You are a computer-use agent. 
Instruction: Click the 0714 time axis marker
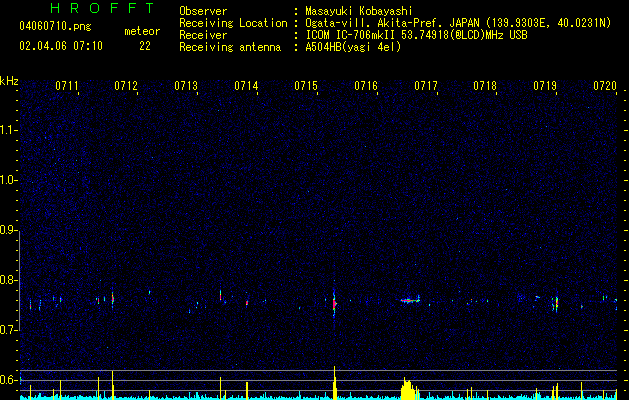246,86
